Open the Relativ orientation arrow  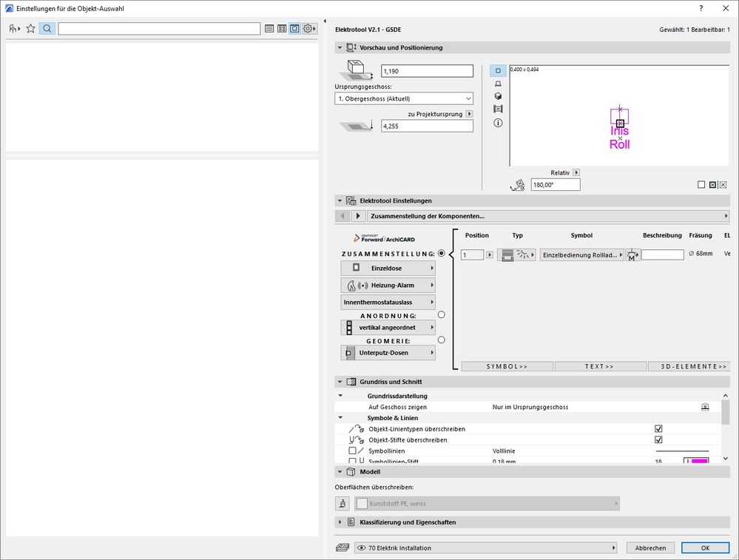click(576, 172)
